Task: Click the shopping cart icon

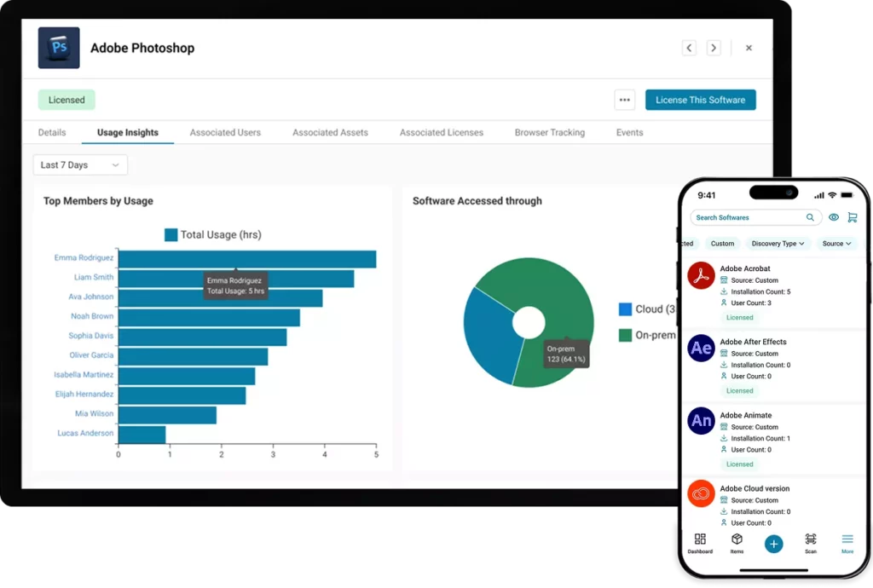Action: click(852, 217)
